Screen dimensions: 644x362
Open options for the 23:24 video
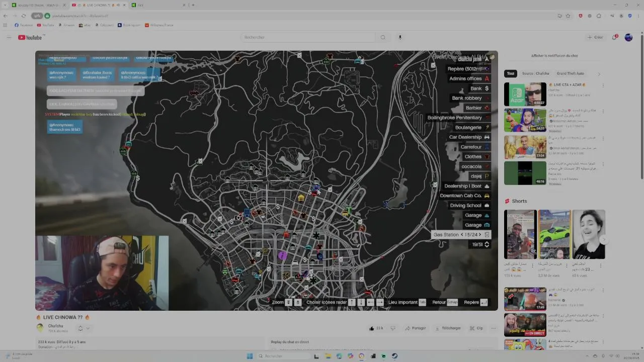tap(603, 138)
